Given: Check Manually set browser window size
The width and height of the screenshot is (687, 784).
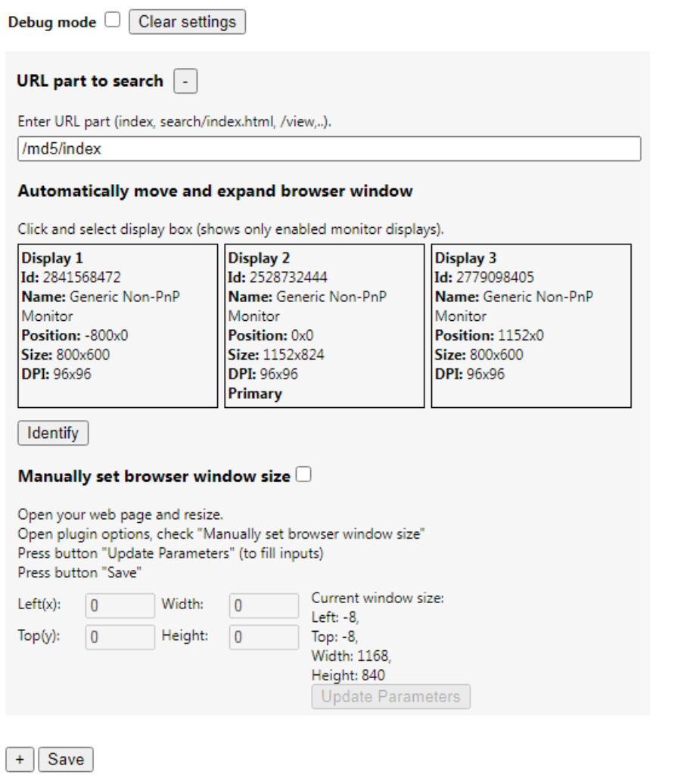Looking at the screenshot, I should [x=303, y=474].
